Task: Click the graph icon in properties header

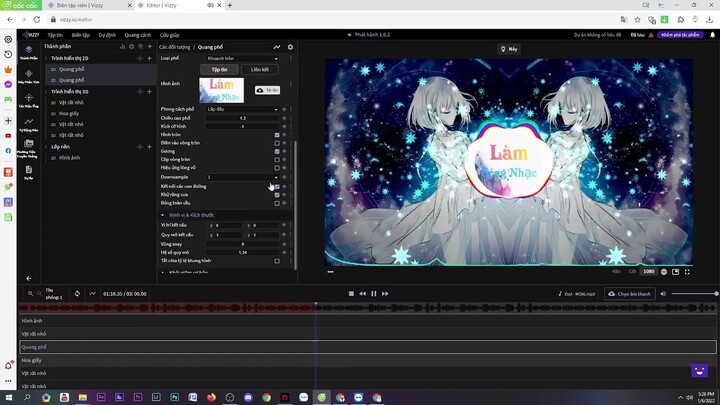Action: click(x=277, y=47)
